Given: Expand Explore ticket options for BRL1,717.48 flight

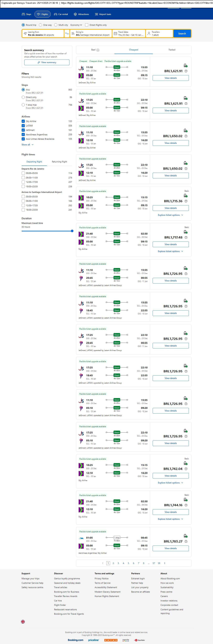Looking at the screenshot, I should 170,251.
